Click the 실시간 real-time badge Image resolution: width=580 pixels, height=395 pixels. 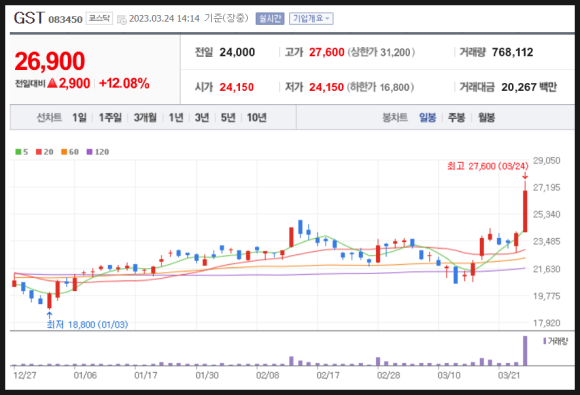(x=270, y=18)
